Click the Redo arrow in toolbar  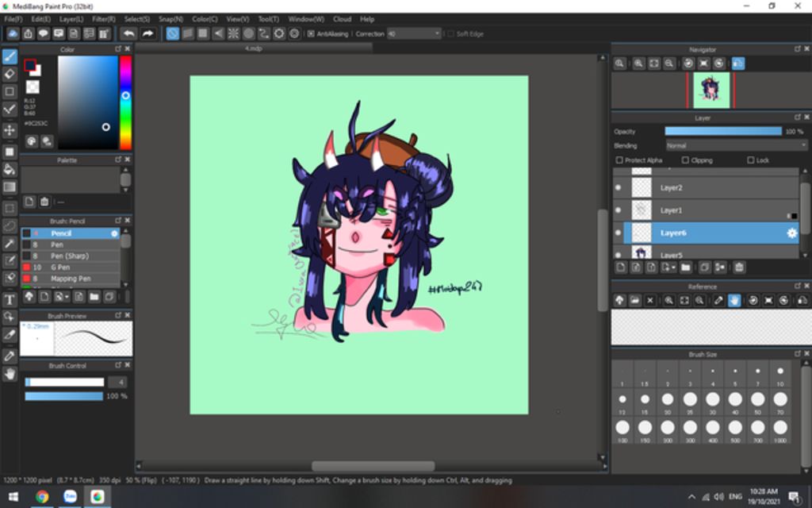point(147,33)
